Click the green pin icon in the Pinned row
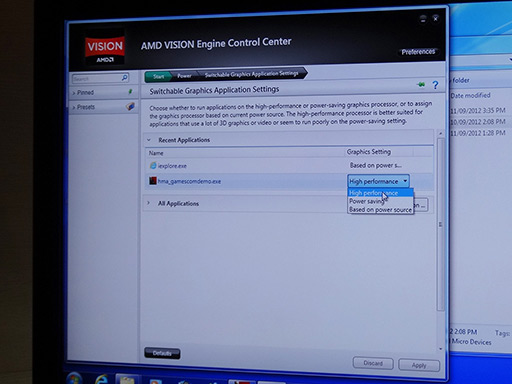Screen dimensions: 512x384 point(130,91)
